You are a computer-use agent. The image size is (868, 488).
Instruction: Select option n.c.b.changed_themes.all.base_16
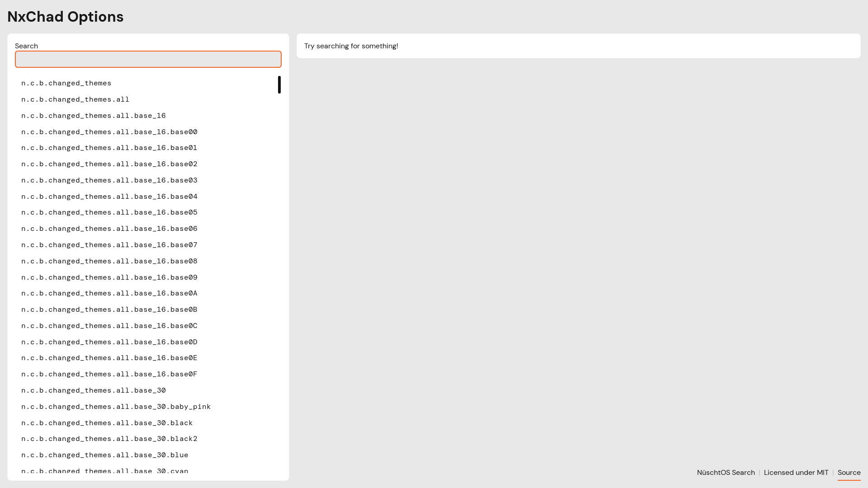(146, 116)
